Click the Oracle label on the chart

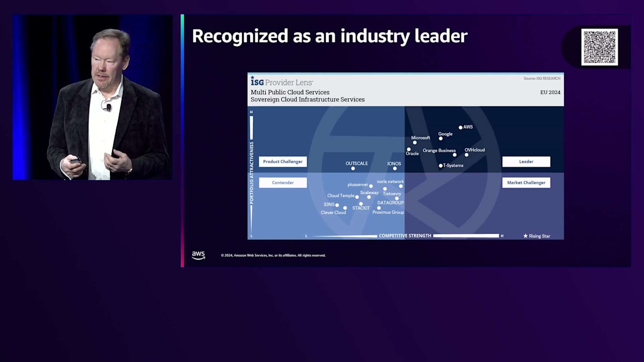click(412, 154)
